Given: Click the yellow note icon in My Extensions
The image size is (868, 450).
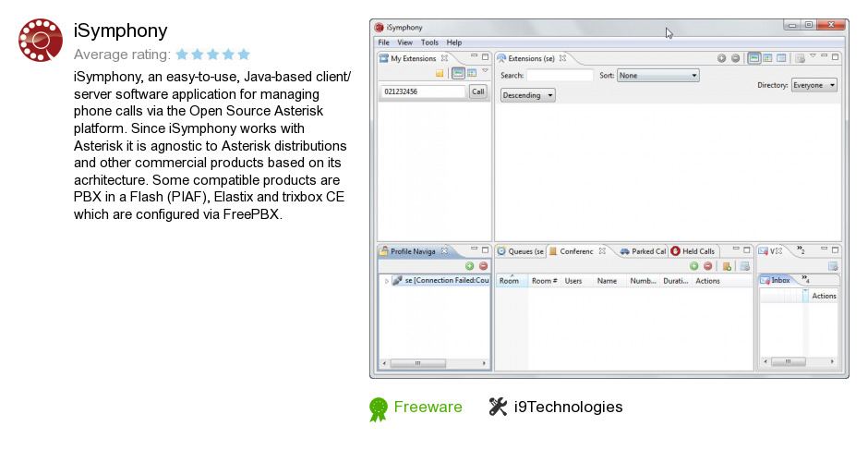Looking at the screenshot, I should pos(440,73).
